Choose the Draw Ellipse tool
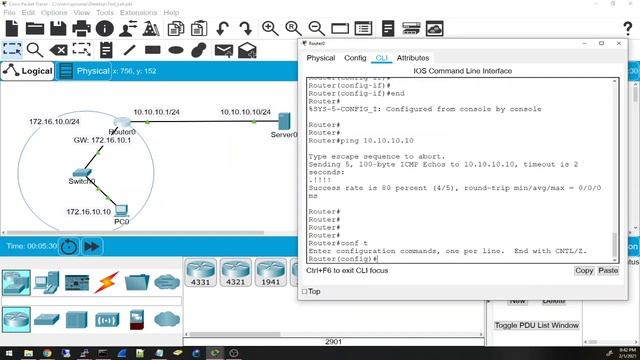The image size is (640, 360). coord(176,50)
